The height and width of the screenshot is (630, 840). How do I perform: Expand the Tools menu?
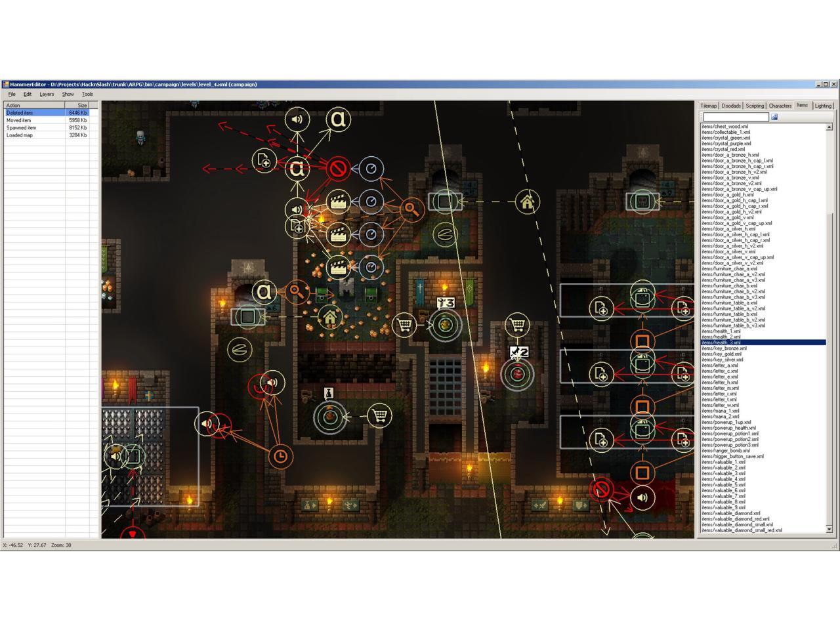click(x=87, y=94)
